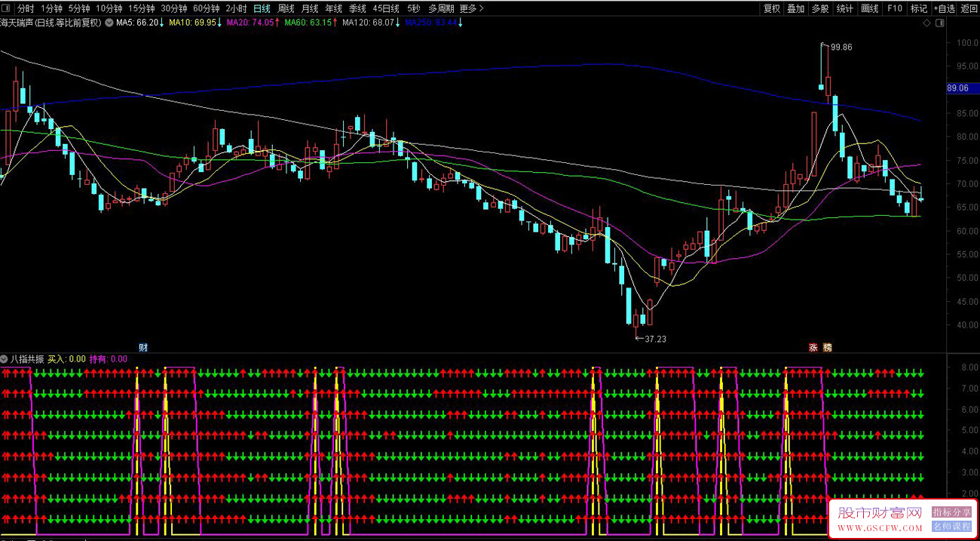The height and width of the screenshot is (541, 980).
Task: Select the 周线 weekly period
Action: point(286,8)
